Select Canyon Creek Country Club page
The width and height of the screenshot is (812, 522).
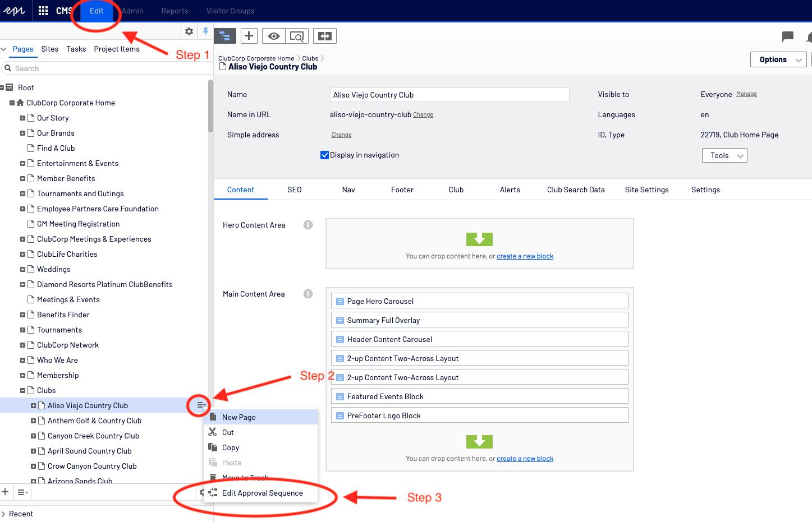[x=93, y=436]
